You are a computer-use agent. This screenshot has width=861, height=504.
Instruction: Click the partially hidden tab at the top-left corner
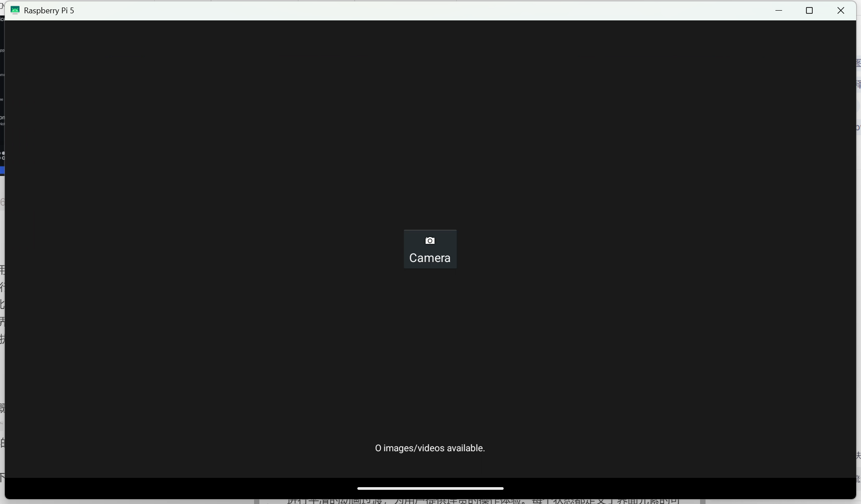2,6
